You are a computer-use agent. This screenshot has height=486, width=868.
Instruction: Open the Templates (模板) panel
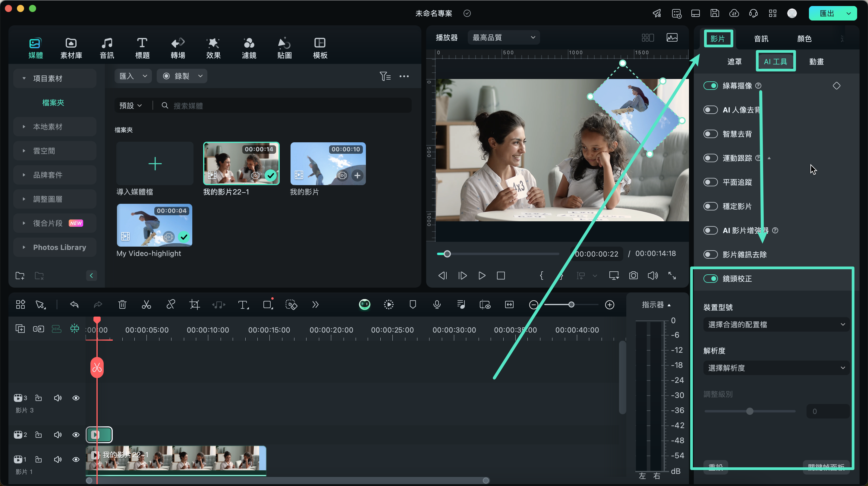coord(320,48)
